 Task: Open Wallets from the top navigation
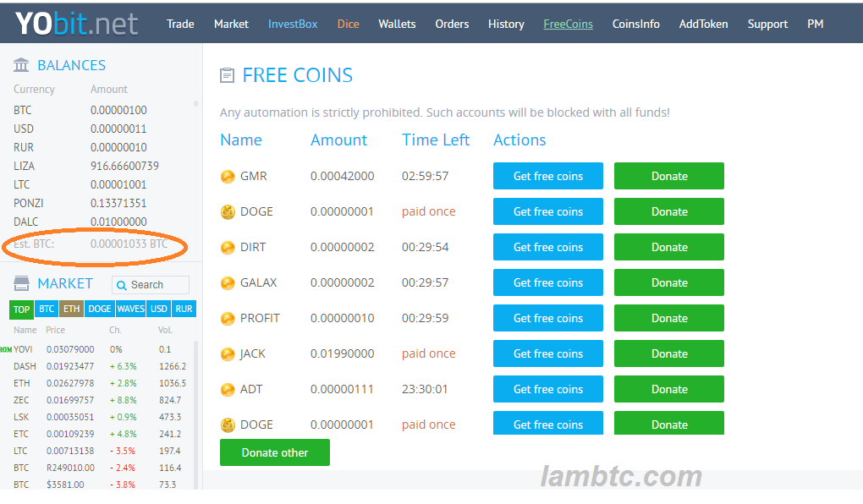(x=397, y=25)
